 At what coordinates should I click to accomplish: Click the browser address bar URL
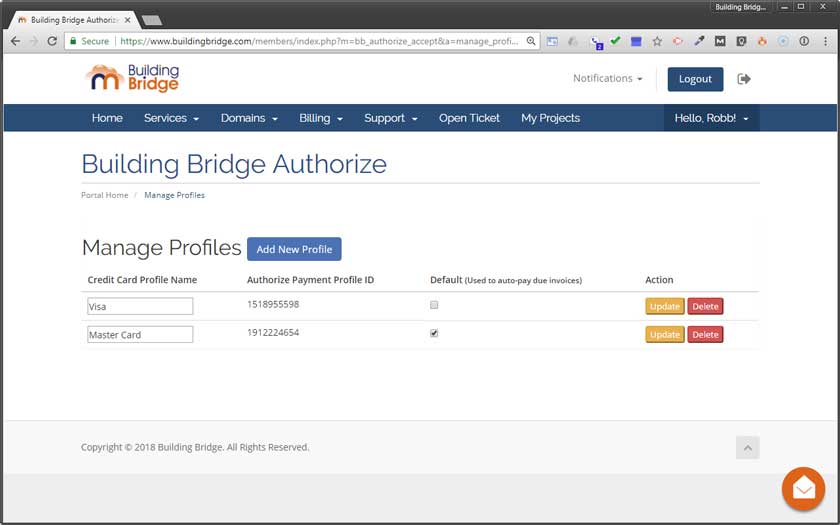point(319,41)
